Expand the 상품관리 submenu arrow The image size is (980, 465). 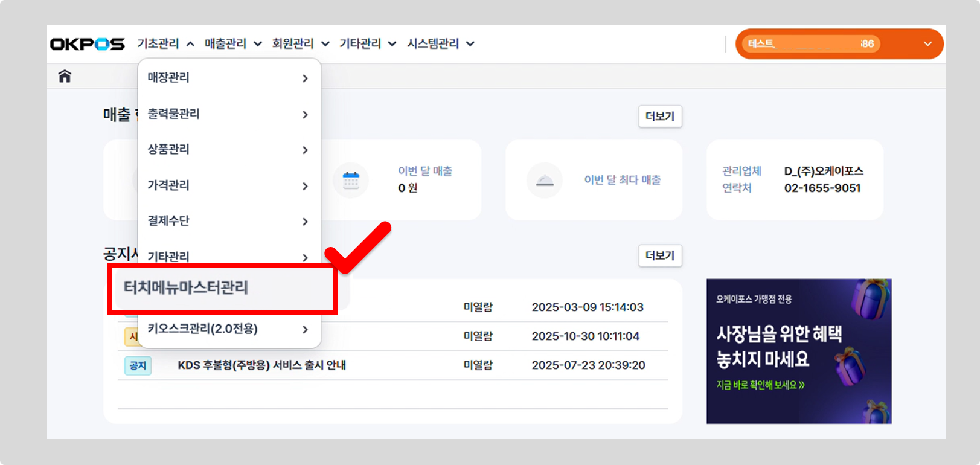[x=305, y=150]
